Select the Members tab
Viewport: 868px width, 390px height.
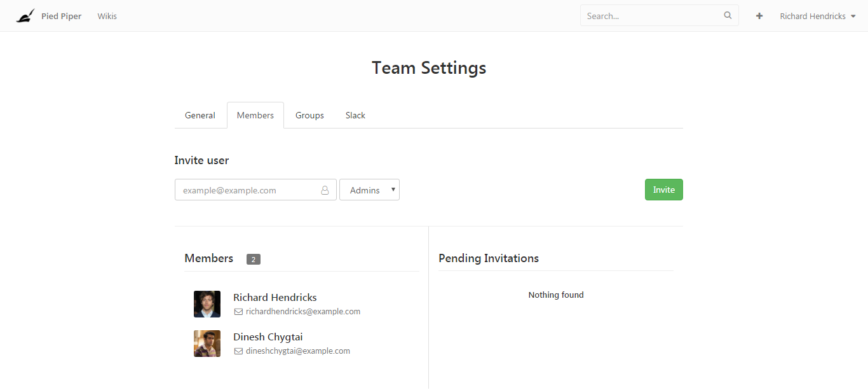click(x=255, y=115)
